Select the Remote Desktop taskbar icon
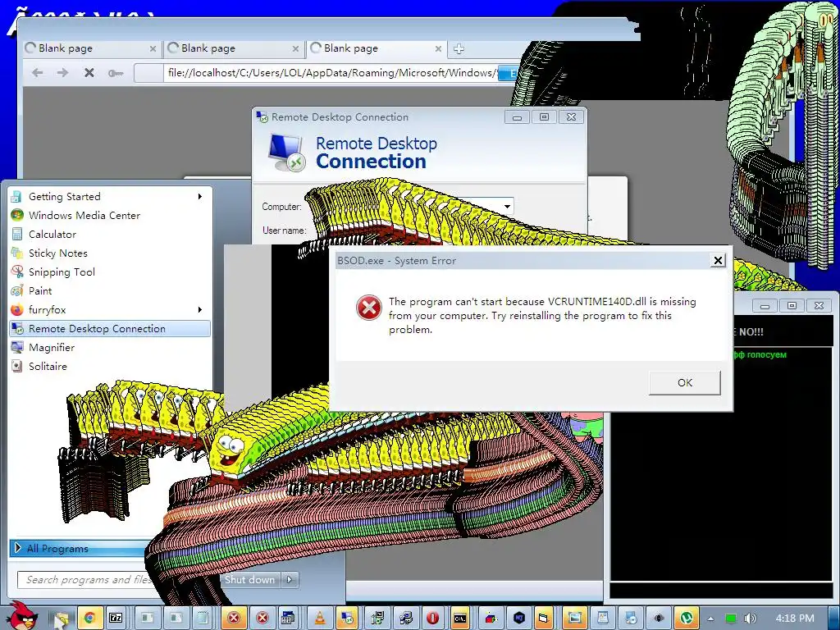 (x=347, y=619)
